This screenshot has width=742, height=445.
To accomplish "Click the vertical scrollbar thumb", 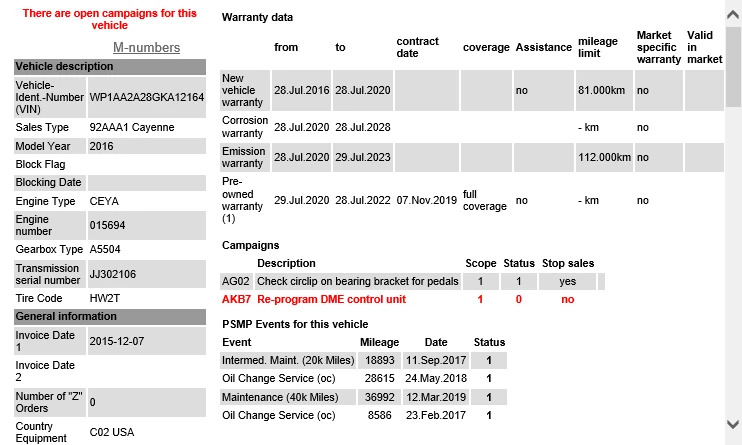I will 733,66.
